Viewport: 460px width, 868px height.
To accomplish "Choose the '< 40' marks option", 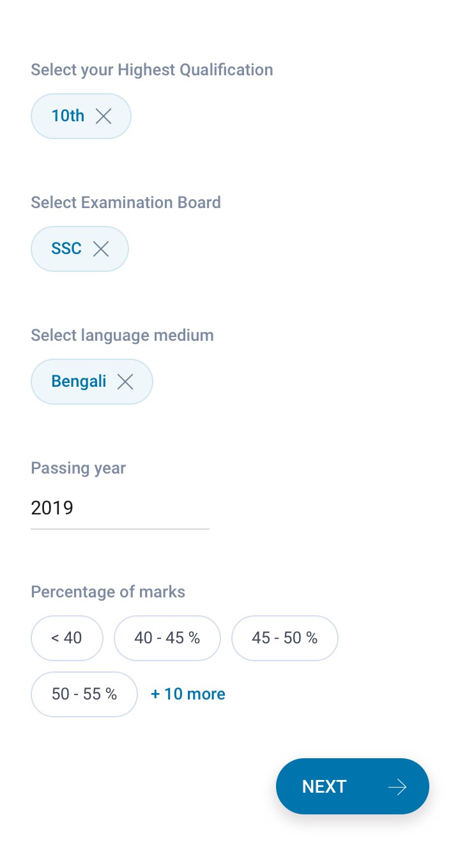I will (x=67, y=638).
